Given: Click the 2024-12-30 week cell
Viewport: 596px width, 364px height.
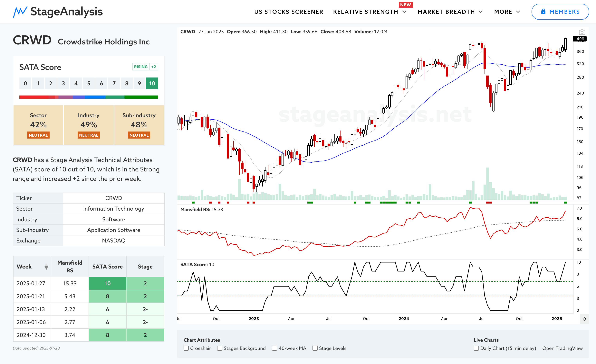Looking at the screenshot, I should click(x=32, y=335).
